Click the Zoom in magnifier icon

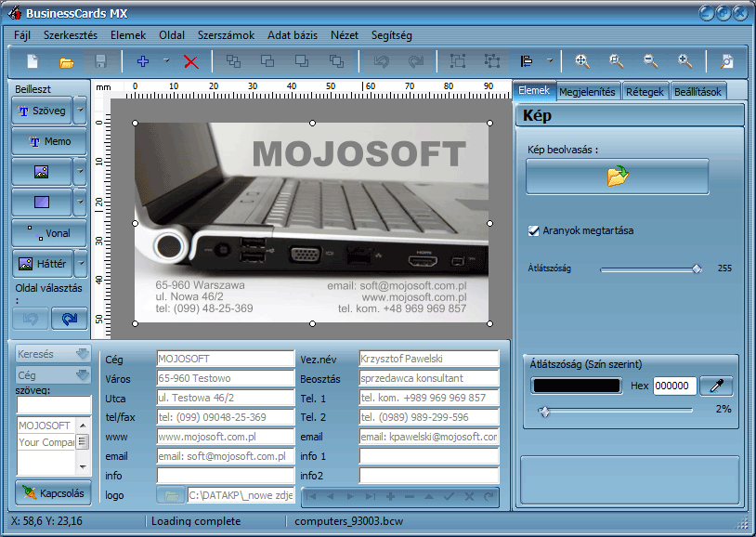click(x=684, y=61)
